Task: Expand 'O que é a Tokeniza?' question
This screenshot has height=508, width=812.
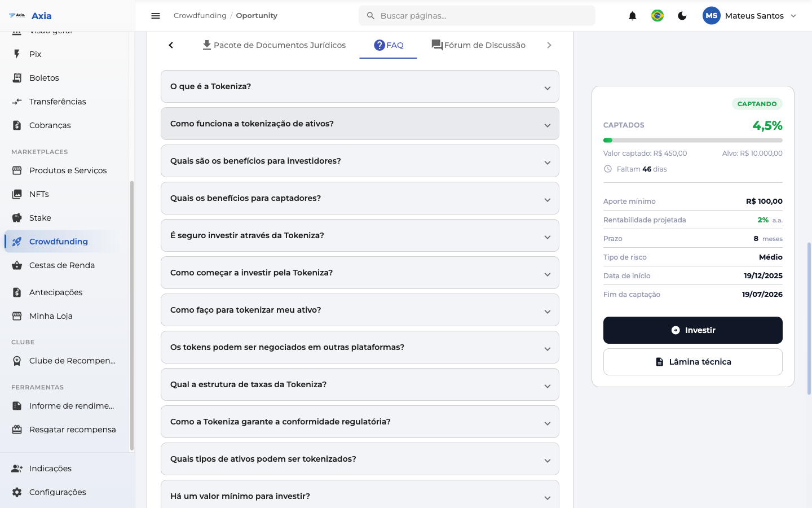Action: pos(360,86)
